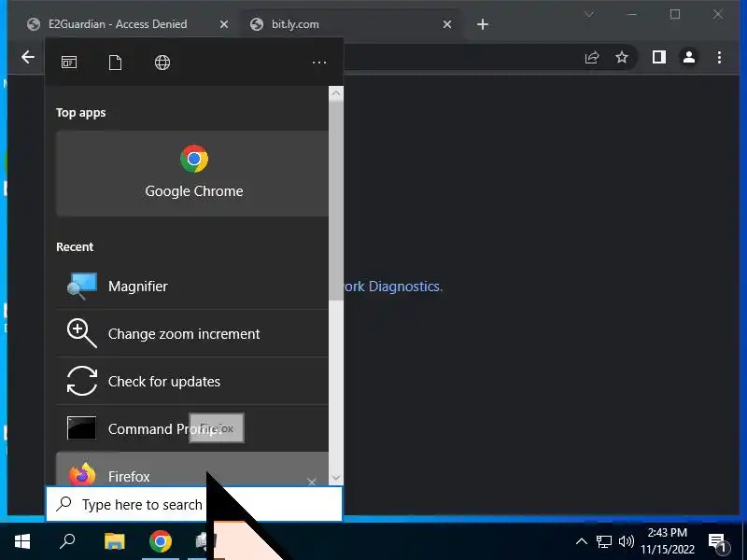Close the E2Guardian - Access Denied tab
747x560 pixels.
click(223, 24)
